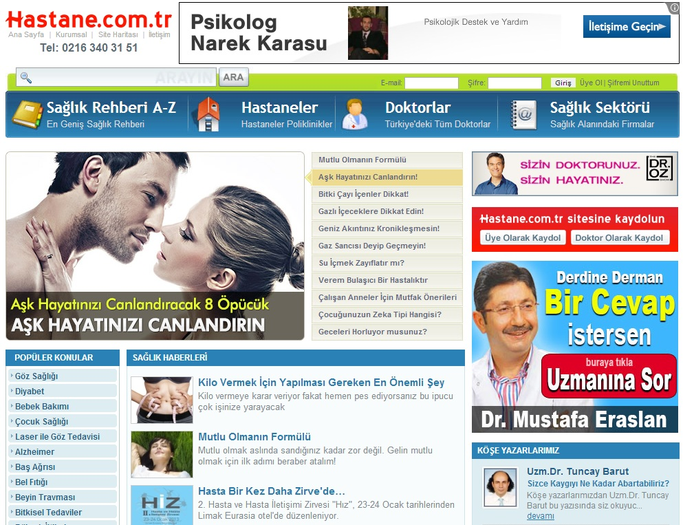
Task: Open İletişim link in header
Action: [159, 34]
